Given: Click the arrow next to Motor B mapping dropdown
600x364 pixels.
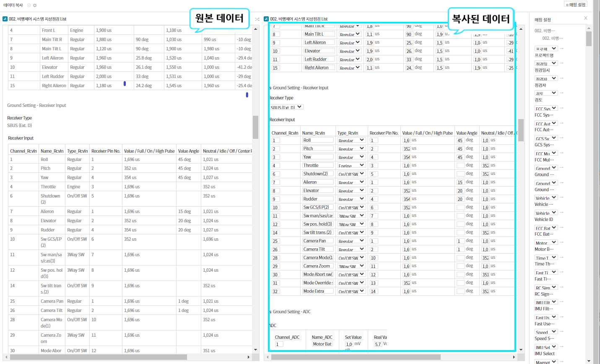Looking at the screenshot, I should (561, 243).
